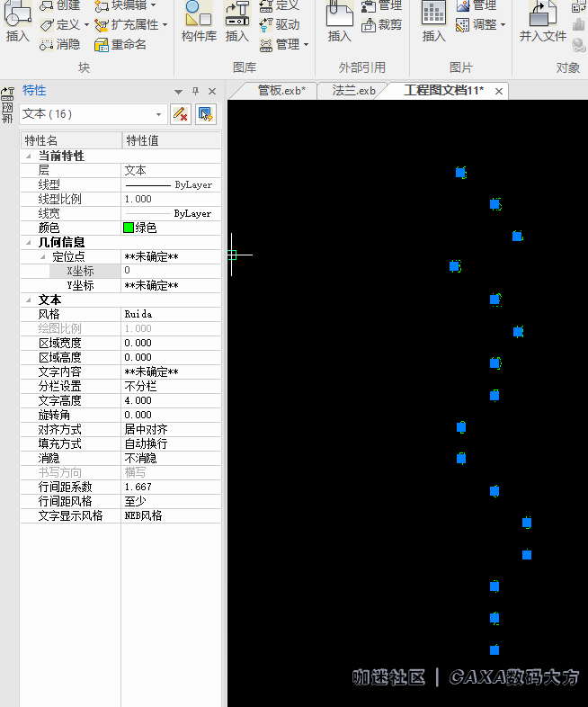Click 驱动 in the library group

click(267, 25)
